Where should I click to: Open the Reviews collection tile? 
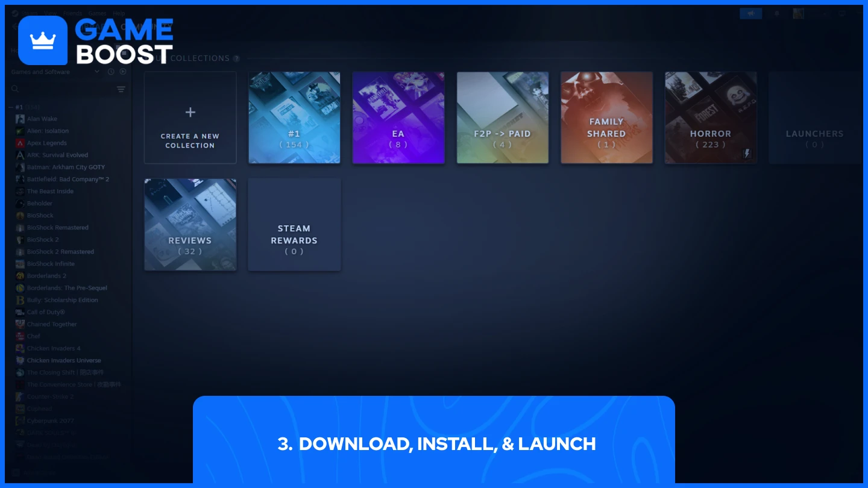click(x=190, y=224)
